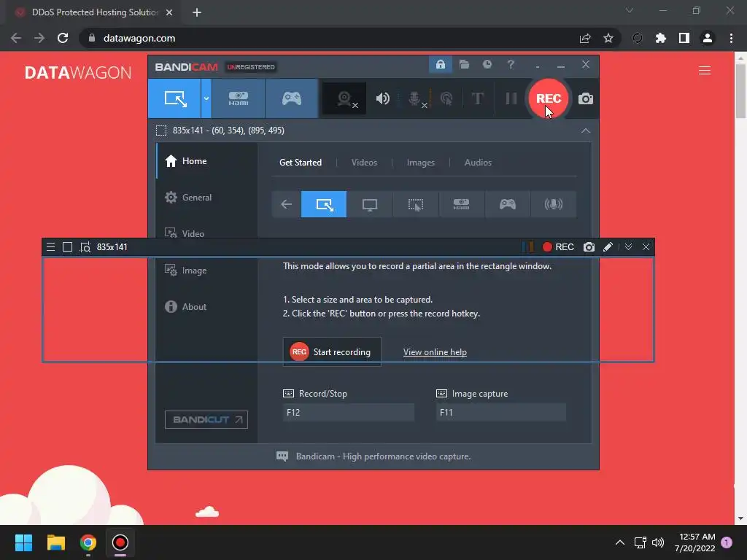The image size is (747, 560).
Task: Toggle the mouse click effect icon
Action: point(446,98)
